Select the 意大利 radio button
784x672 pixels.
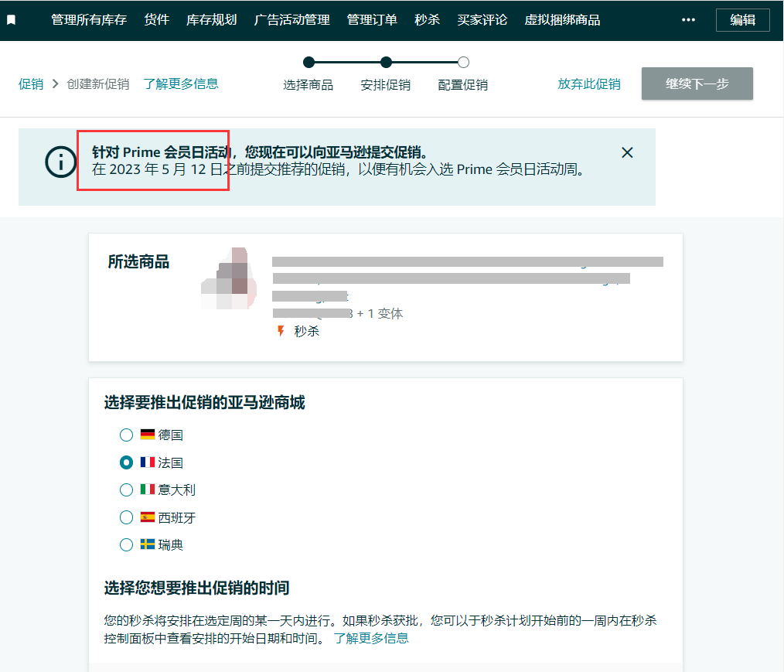pyautogui.click(x=126, y=489)
